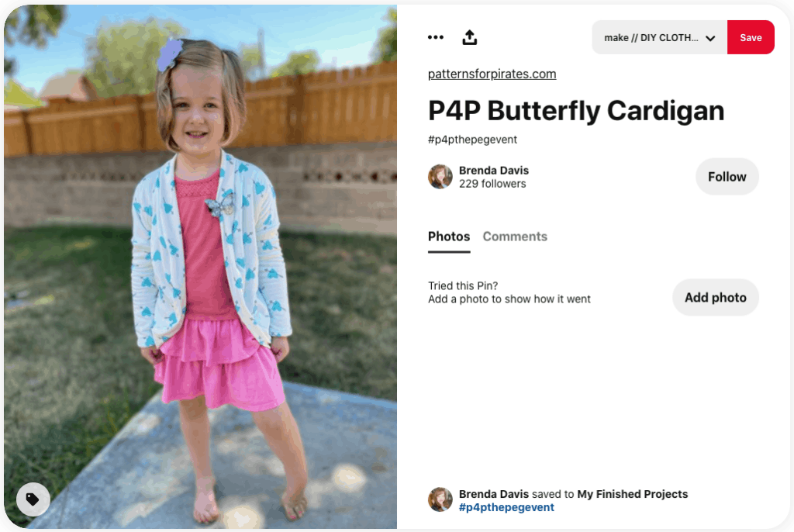Expand the board chevron arrow
This screenshot has width=794, height=532.
[x=710, y=38]
